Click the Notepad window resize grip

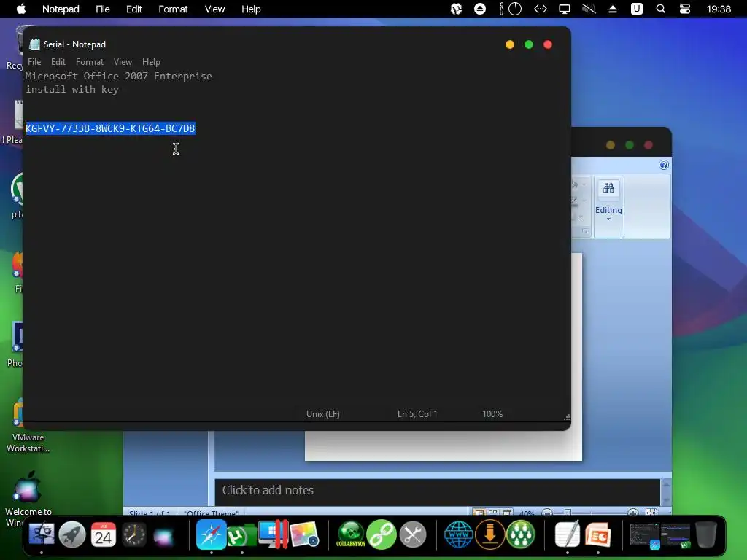click(566, 417)
